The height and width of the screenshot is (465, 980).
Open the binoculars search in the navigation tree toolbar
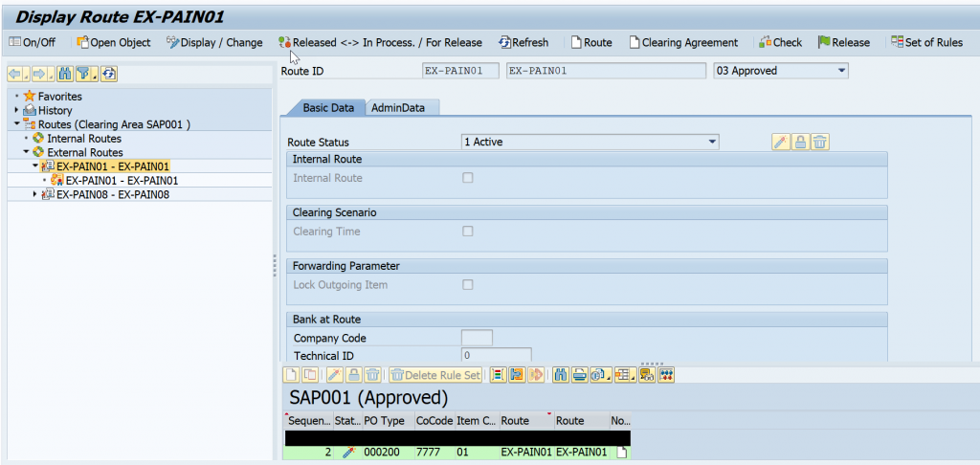click(66, 75)
